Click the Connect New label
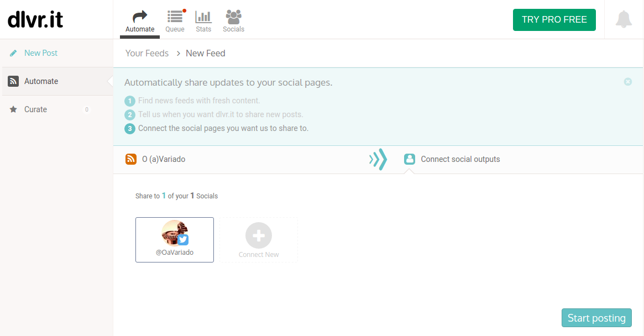This screenshot has height=336, width=644. pyautogui.click(x=259, y=255)
